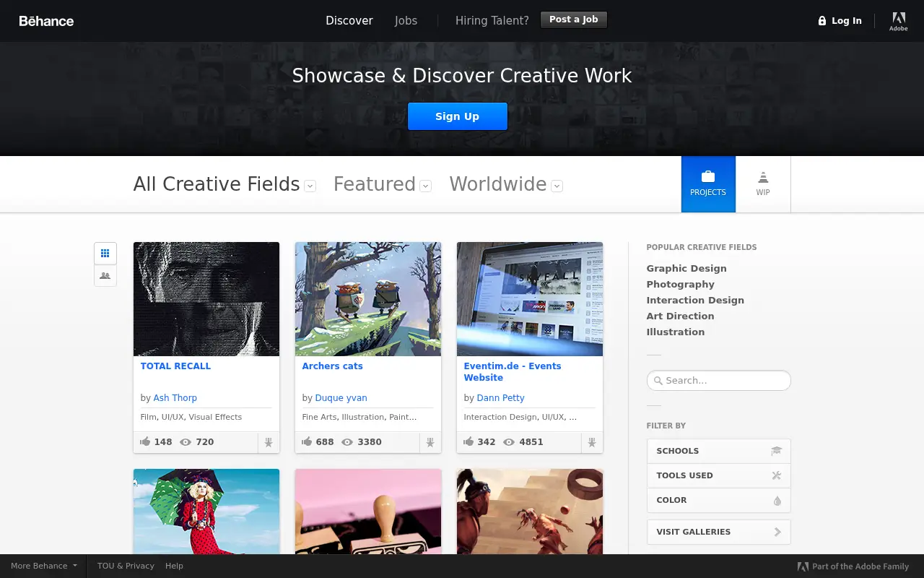Click the Sign Up button
Image resolution: width=924 pixels, height=578 pixels.
pyautogui.click(x=458, y=116)
